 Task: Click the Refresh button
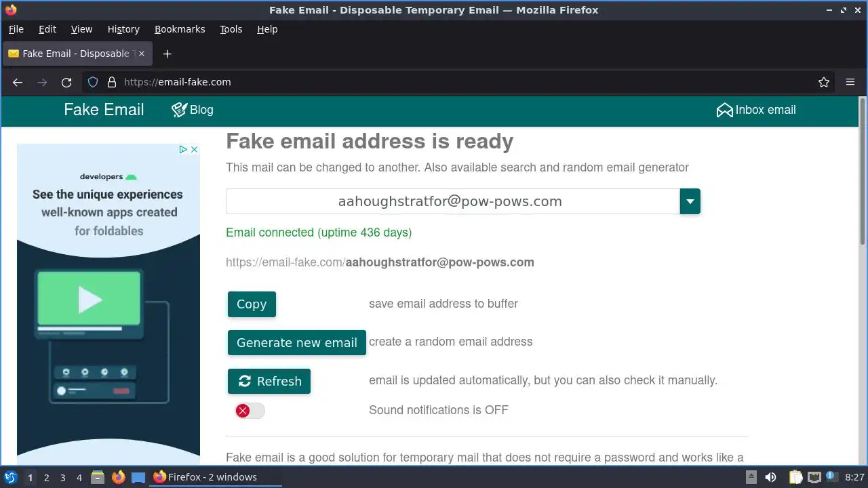point(269,381)
